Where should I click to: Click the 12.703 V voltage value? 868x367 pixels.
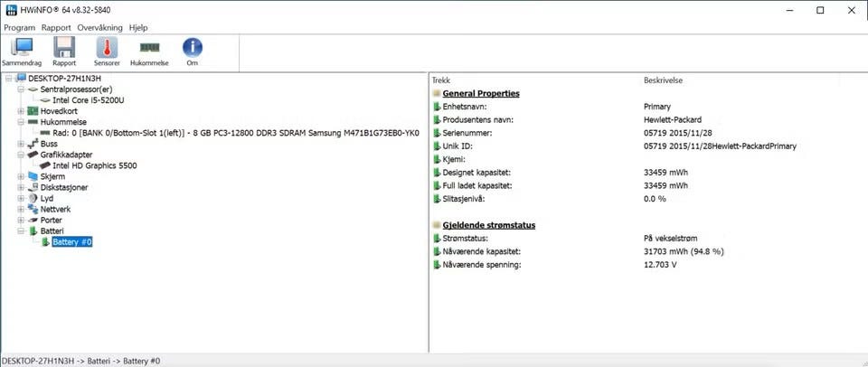coord(660,265)
